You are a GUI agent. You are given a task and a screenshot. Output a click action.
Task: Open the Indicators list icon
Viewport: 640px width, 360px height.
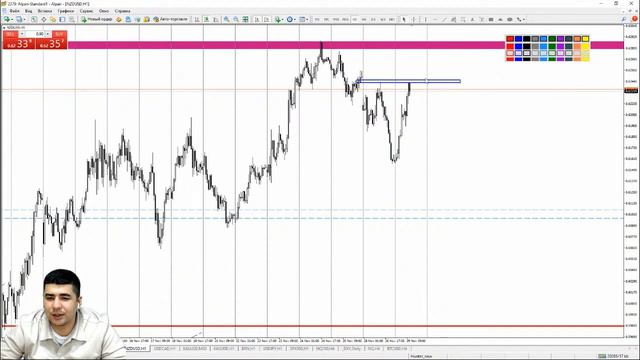(278, 19)
